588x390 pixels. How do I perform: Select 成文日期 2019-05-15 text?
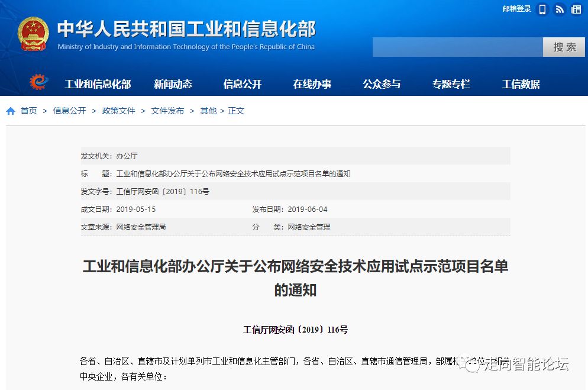pyautogui.click(x=118, y=209)
